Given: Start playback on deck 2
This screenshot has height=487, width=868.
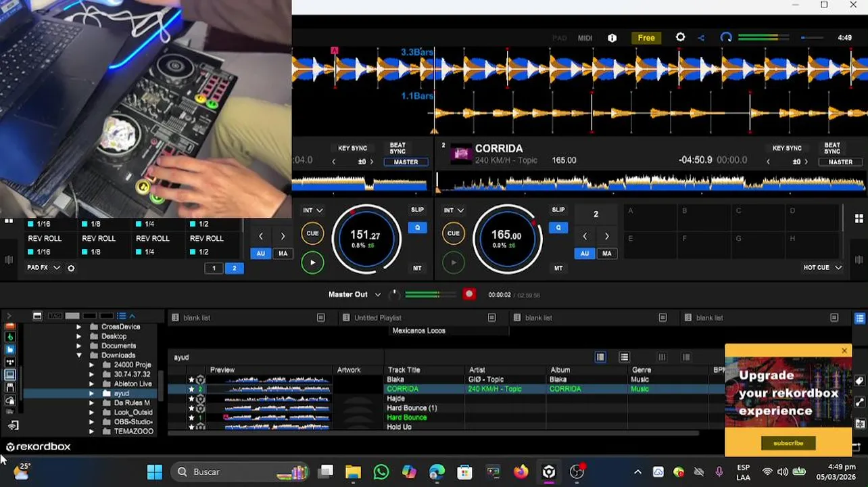Looking at the screenshot, I should 453,262.
